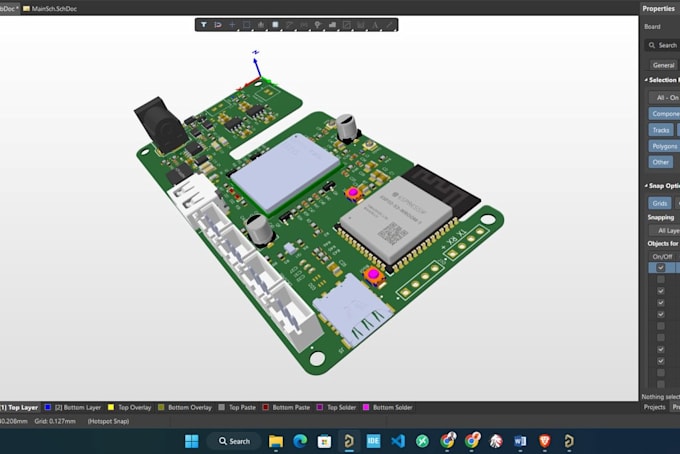Screen dimensions: 680x454
Task: Open the IDE app on the taskbar
Action: [x=373, y=441]
